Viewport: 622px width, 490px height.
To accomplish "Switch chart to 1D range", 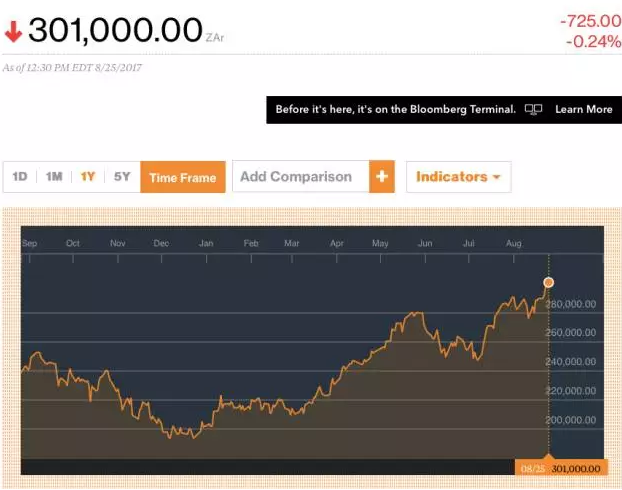I will coord(20,177).
